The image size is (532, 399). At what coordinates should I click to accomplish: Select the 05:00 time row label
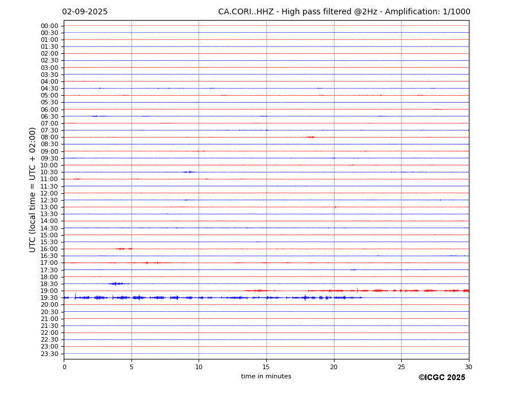click(49, 96)
